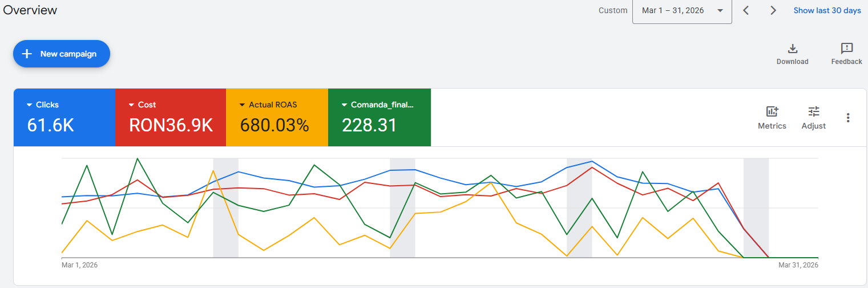Screen dimensions: 868x288
Task: Open the Feedback icon
Action: coord(847,49)
